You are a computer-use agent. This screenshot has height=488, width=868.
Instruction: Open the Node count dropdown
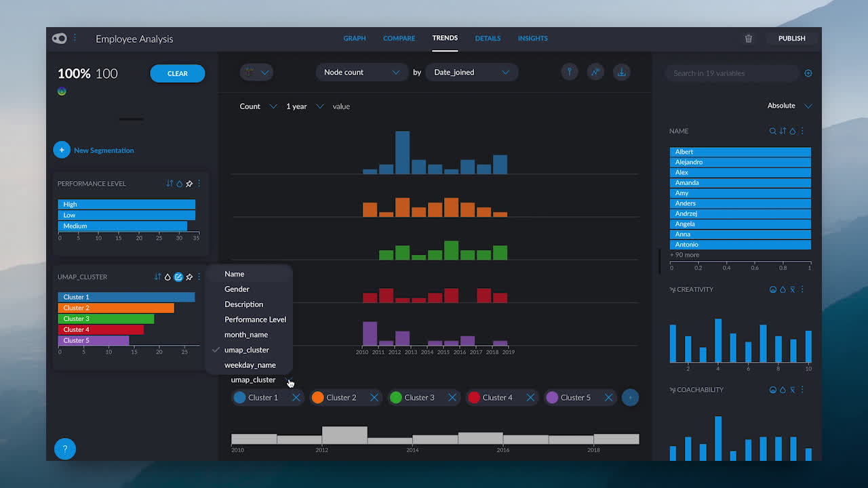pos(361,72)
